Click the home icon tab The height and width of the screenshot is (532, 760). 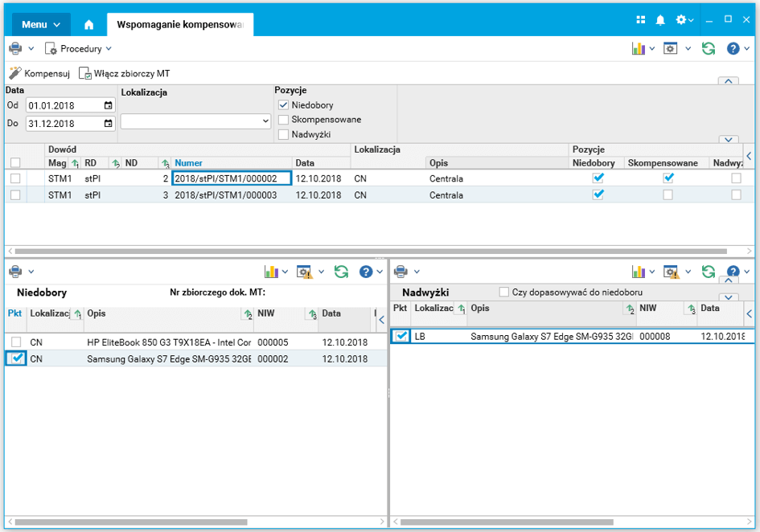tap(88, 25)
